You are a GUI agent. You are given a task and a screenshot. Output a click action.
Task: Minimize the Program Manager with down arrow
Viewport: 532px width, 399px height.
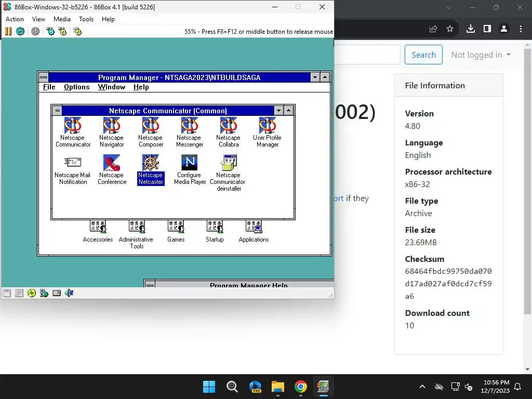(315, 77)
